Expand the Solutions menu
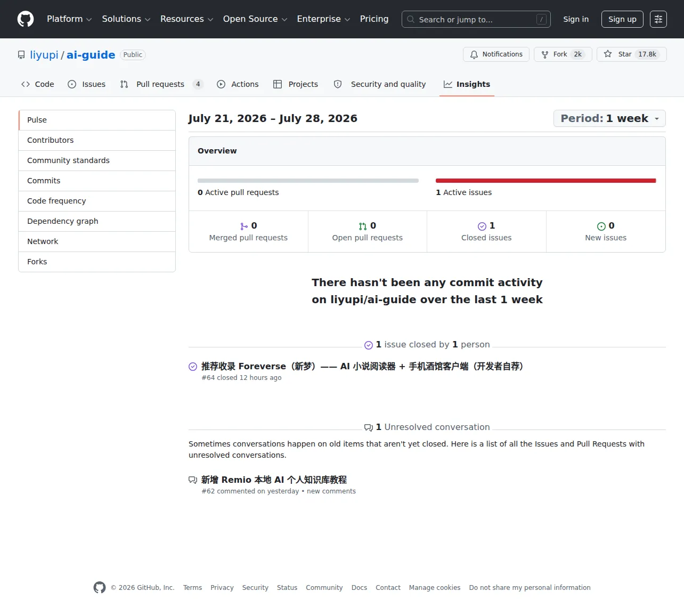Screen dimensions: 684x616 pyautogui.click(x=126, y=19)
